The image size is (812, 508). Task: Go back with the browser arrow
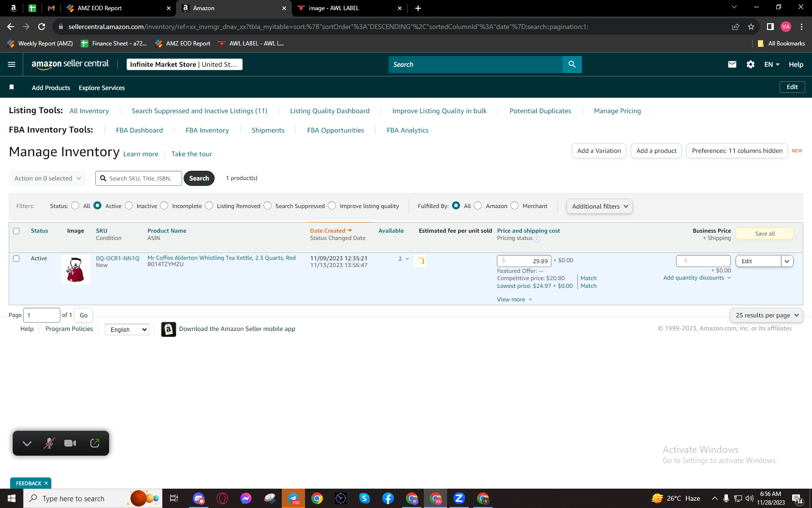click(11, 27)
